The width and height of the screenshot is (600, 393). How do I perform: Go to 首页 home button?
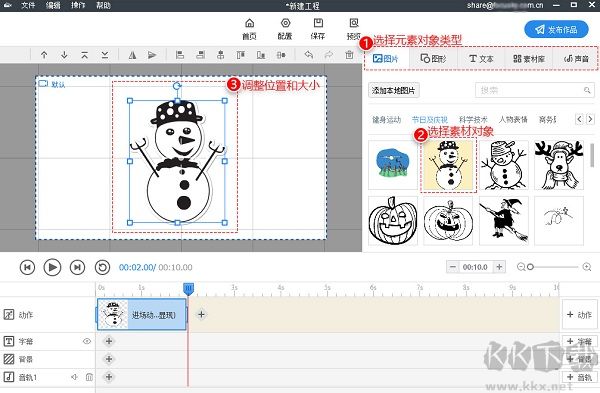click(x=249, y=29)
